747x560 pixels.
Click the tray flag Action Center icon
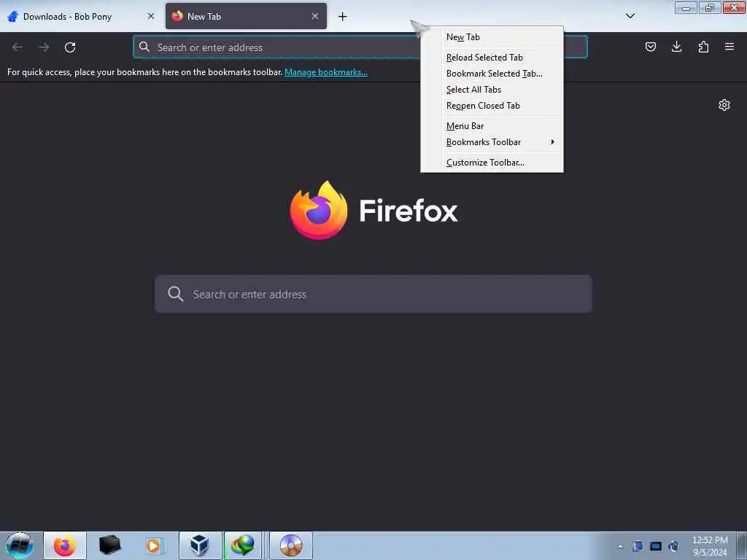click(638, 546)
